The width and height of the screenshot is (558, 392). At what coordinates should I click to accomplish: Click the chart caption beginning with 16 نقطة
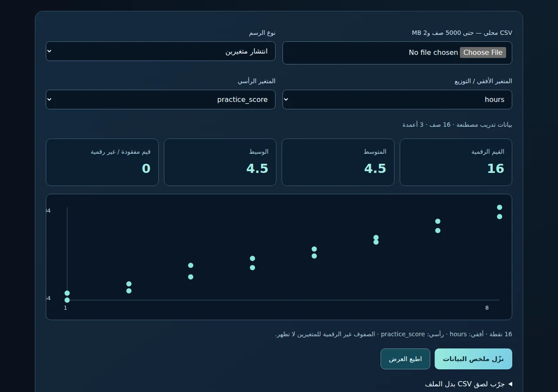point(394,334)
